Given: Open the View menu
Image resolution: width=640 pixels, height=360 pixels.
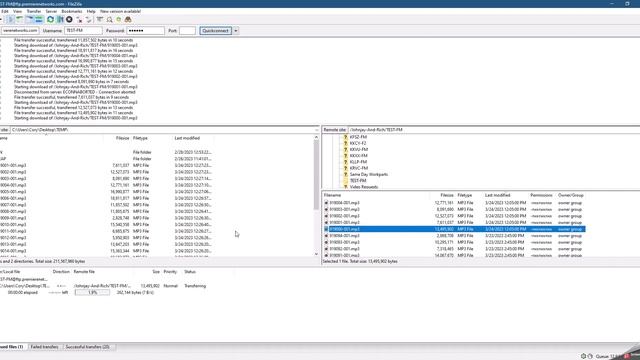Looking at the screenshot, I should pyautogui.click(x=18, y=11).
